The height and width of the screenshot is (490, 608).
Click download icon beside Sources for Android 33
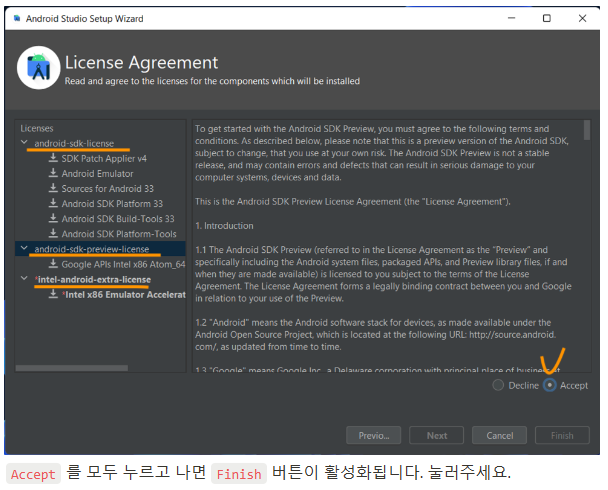coord(53,188)
